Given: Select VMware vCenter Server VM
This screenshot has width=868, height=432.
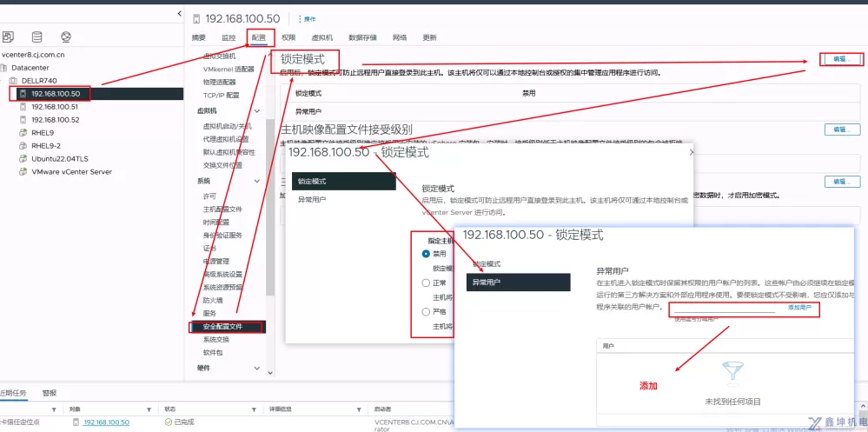Looking at the screenshot, I should pos(71,172).
